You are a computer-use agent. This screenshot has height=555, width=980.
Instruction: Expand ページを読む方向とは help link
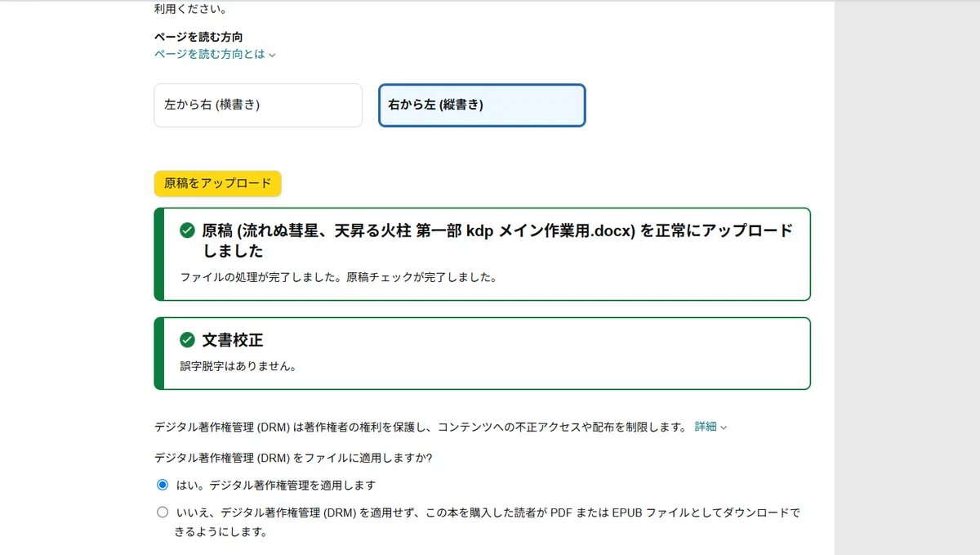(x=216, y=55)
